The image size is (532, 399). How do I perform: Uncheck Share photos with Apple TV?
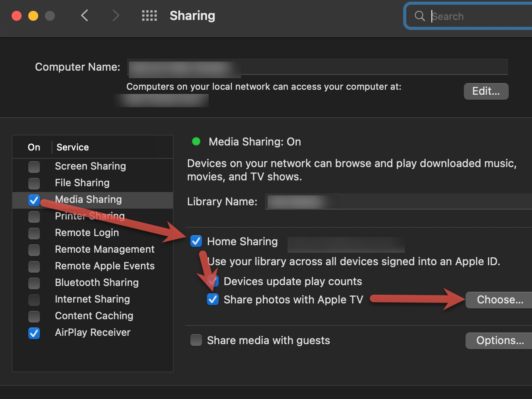(212, 299)
